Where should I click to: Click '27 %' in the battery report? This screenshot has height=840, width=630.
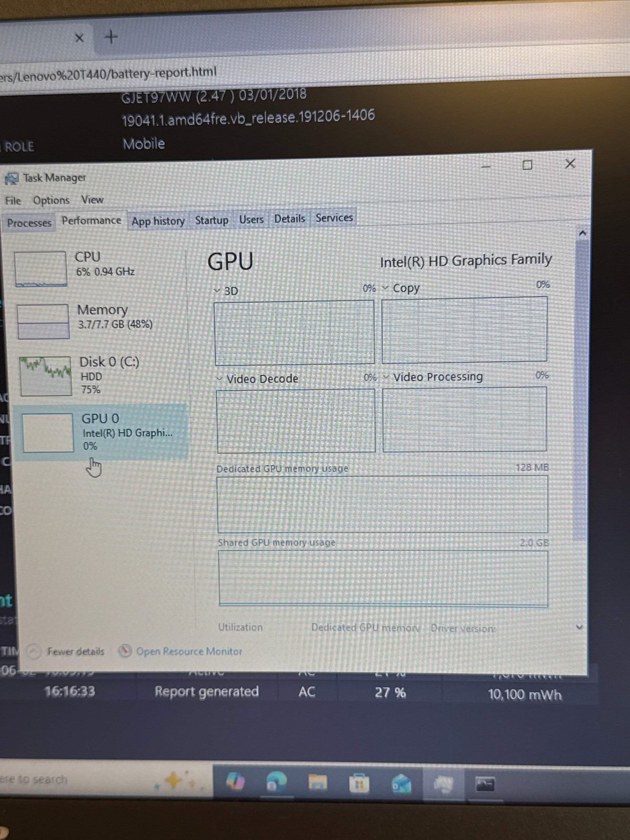(x=391, y=693)
